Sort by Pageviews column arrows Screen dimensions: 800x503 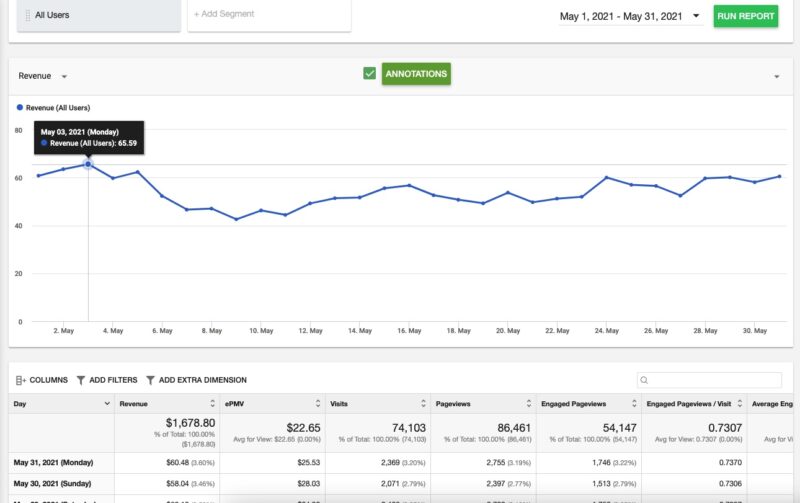pyautogui.click(x=529, y=404)
